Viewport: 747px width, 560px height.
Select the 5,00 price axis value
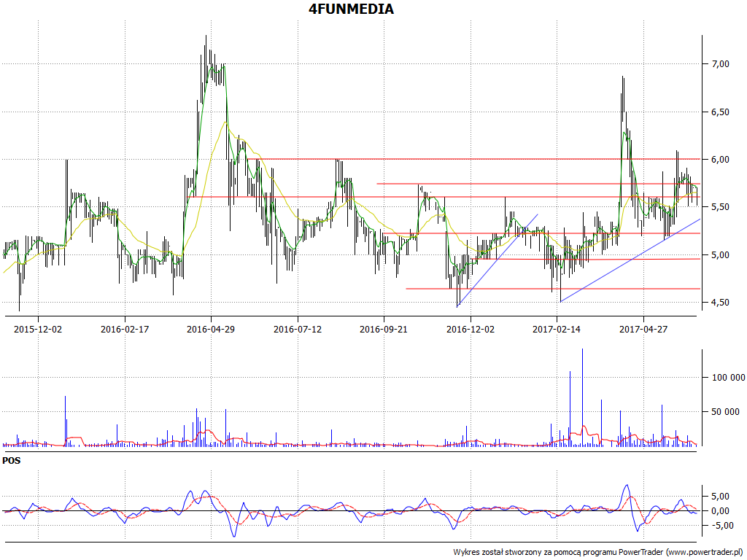[x=720, y=254]
